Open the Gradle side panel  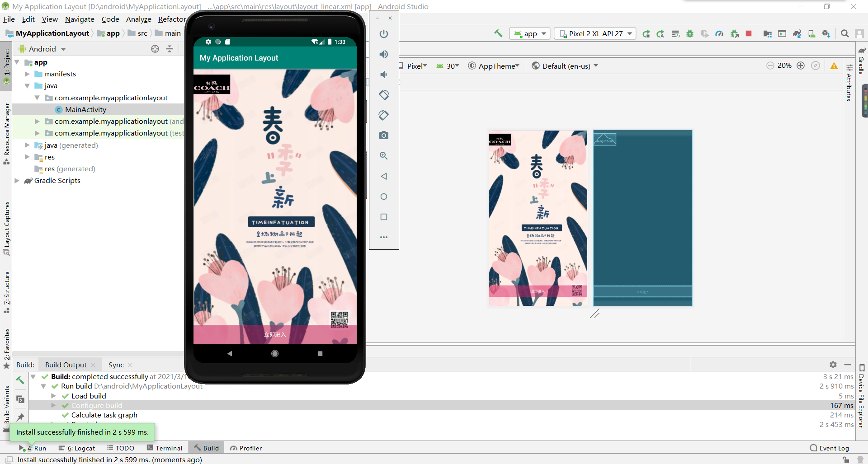pos(862,61)
